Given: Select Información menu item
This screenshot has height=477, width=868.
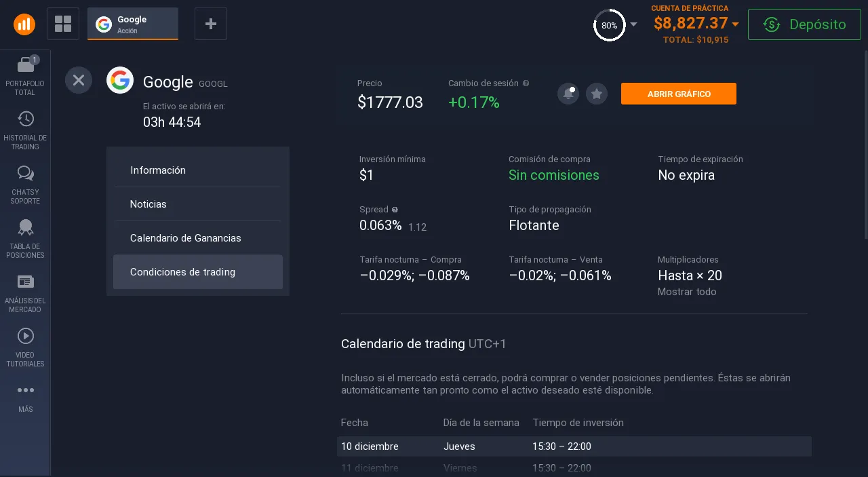Looking at the screenshot, I should pyautogui.click(x=197, y=170).
